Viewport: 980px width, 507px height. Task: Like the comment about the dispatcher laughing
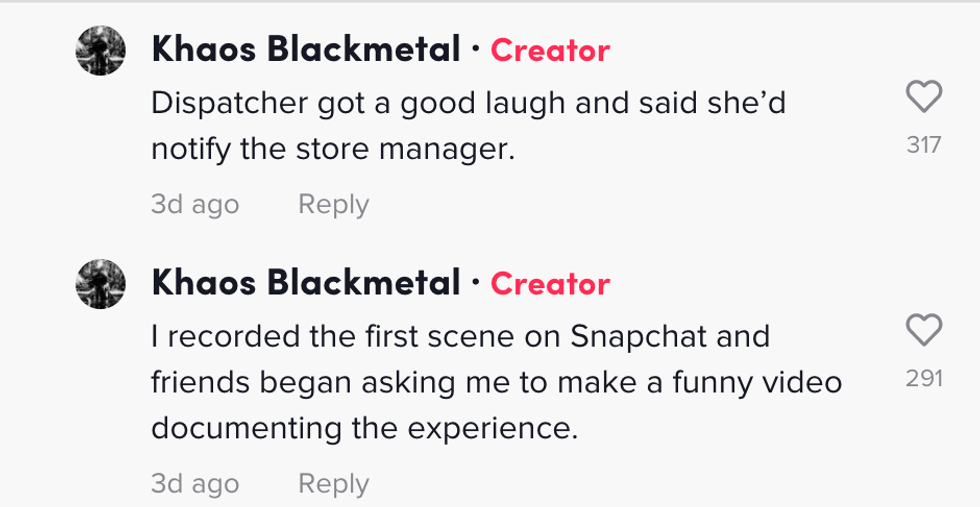pyautogui.click(x=923, y=97)
